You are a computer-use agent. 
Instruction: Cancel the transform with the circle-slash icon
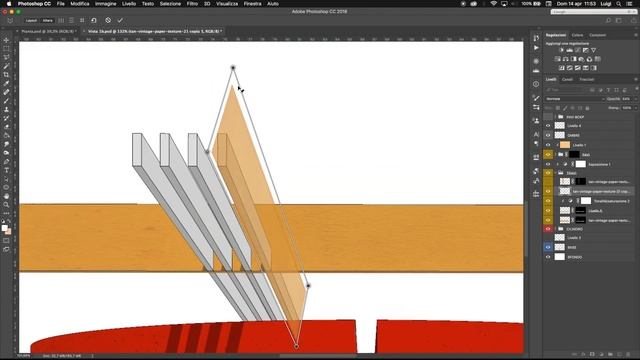pos(108,20)
